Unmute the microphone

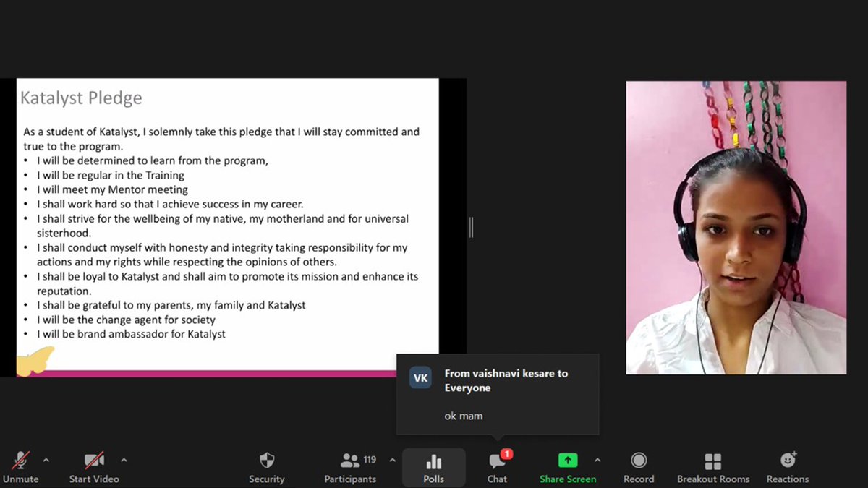[x=20, y=467]
